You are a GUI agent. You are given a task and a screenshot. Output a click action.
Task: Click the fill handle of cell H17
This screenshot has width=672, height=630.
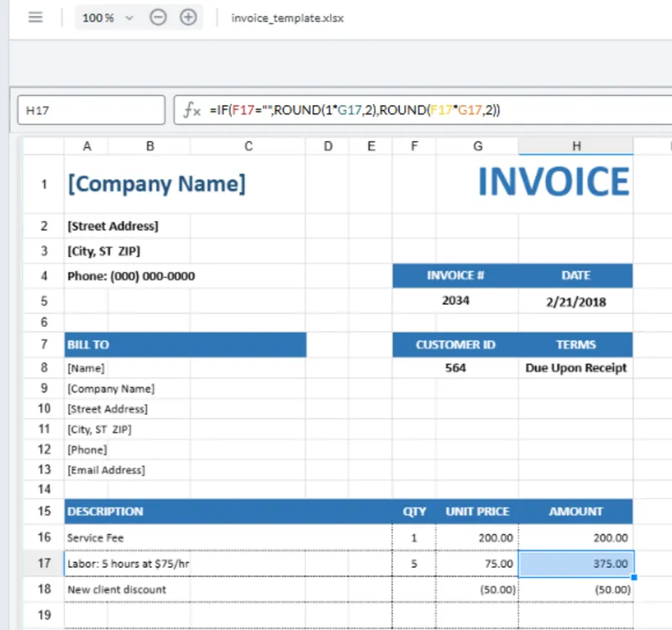[633, 576]
